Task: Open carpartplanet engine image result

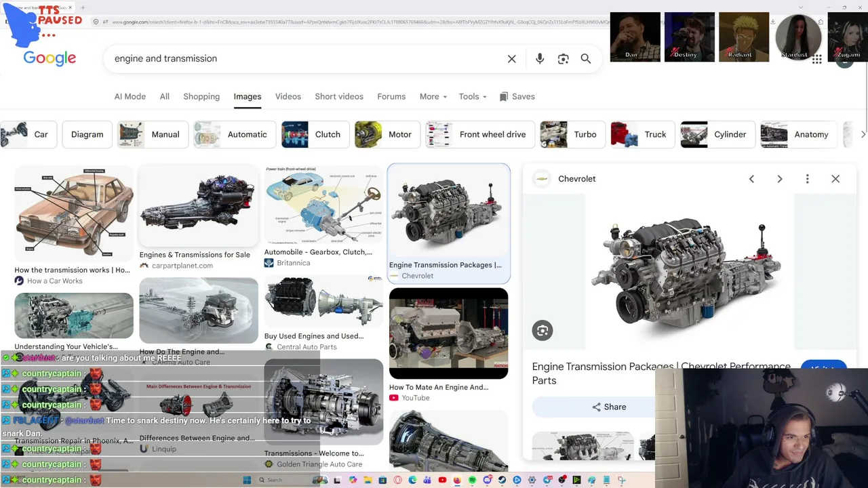Action: click(x=199, y=206)
